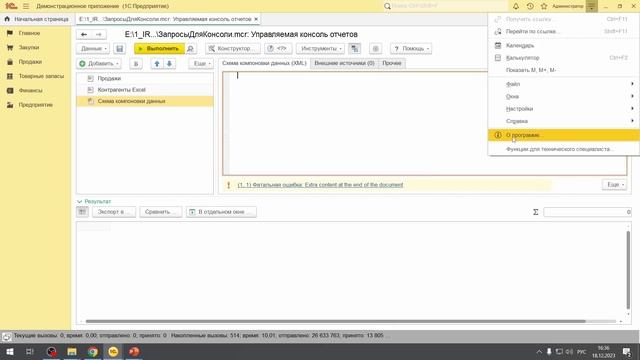Open the Еще dropdown beside the error message
The height and width of the screenshot is (360, 640).
[614, 185]
